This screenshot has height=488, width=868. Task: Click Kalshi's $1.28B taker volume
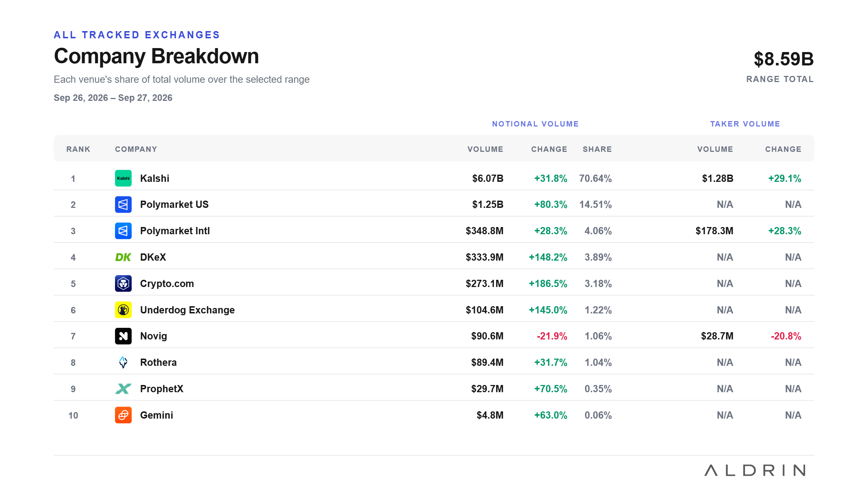pyautogui.click(x=718, y=179)
